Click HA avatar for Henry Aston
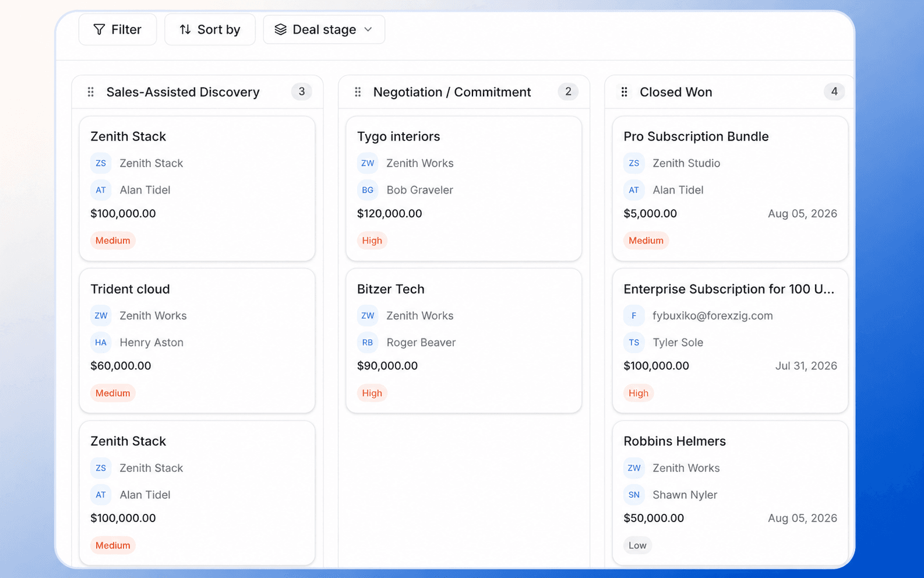The width and height of the screenshot is (924, 578). point(101,343)
